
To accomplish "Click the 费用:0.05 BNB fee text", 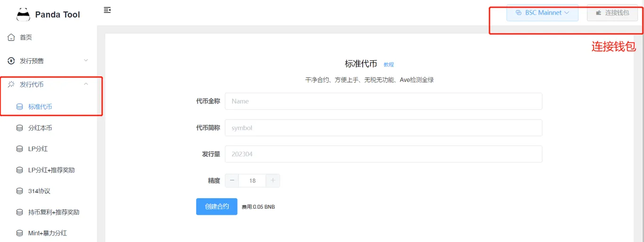I will pyautogui.click(x=258, y=207).
